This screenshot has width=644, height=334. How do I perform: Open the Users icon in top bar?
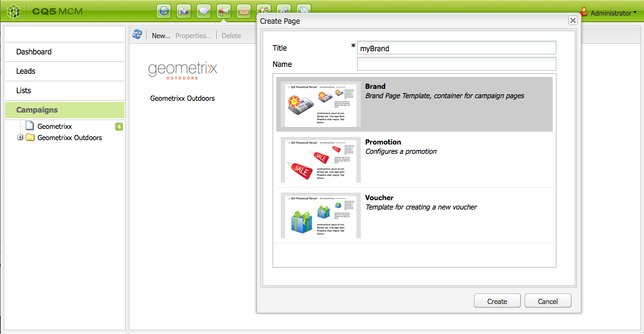(264, 9)
